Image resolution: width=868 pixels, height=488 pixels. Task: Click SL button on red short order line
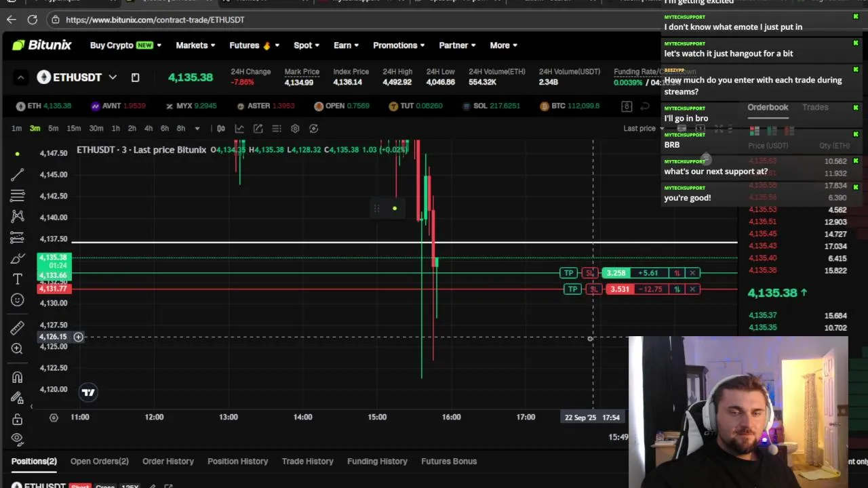coord(593,289)
